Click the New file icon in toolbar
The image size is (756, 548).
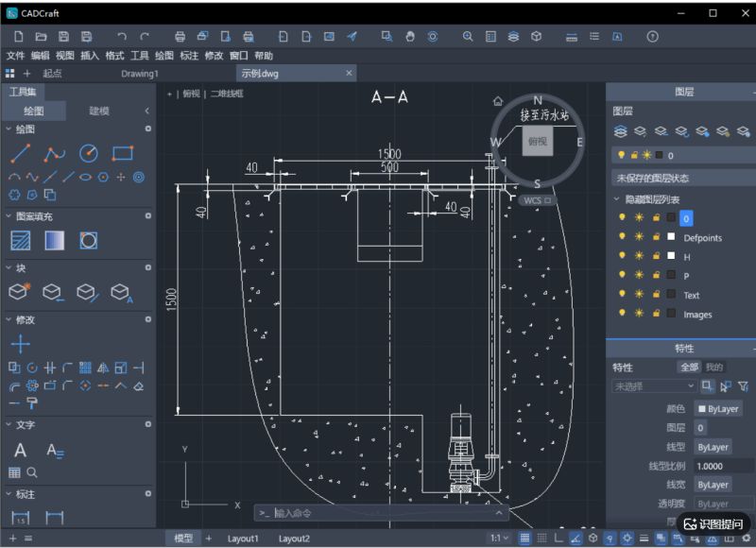[x=18, y=37]
